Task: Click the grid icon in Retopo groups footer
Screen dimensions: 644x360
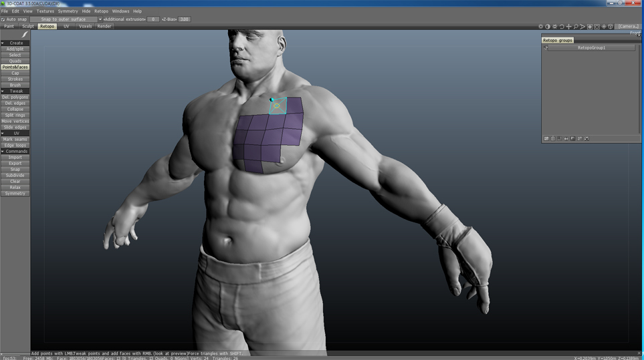Action: (573, 138)
